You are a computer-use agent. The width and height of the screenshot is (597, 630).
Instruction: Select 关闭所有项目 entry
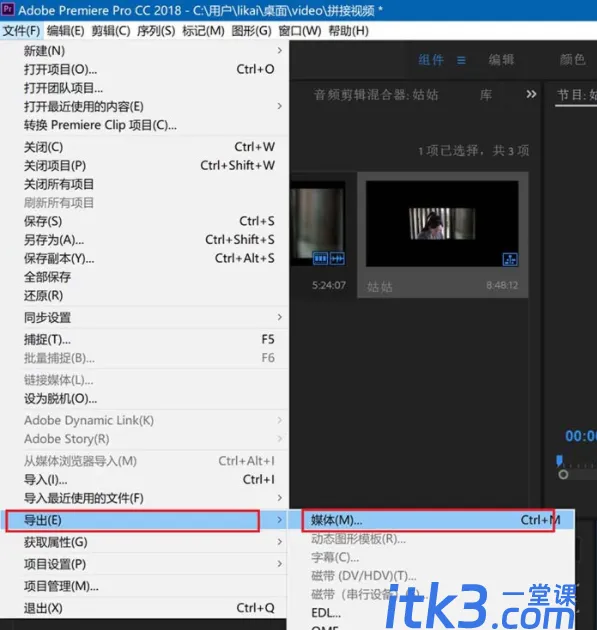tap(145, 184)
